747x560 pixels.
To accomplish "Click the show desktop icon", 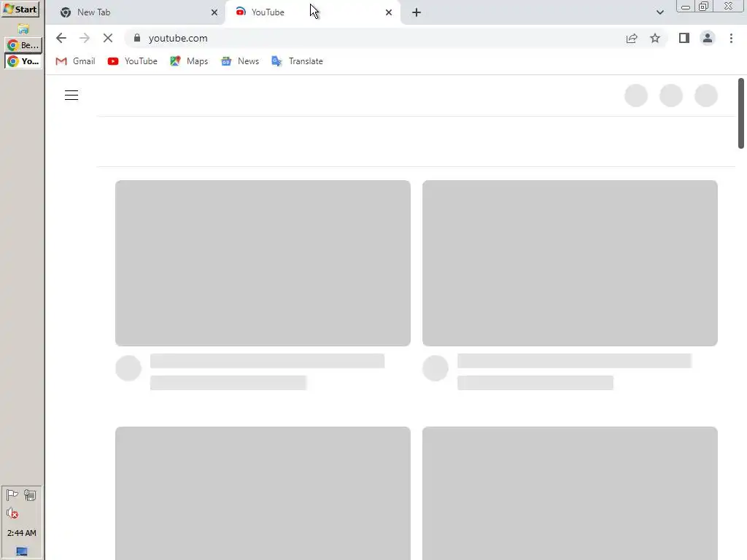I will click(x=21, y=551).
